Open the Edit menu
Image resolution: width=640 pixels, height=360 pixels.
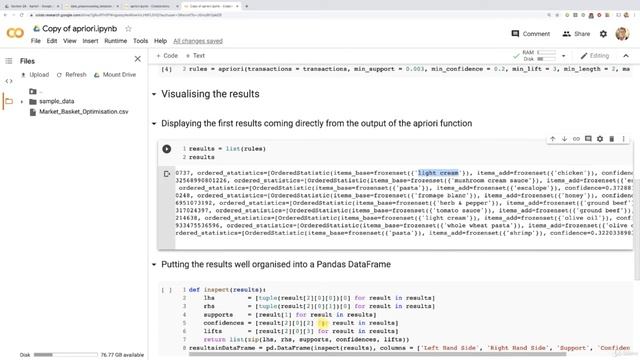52,41
